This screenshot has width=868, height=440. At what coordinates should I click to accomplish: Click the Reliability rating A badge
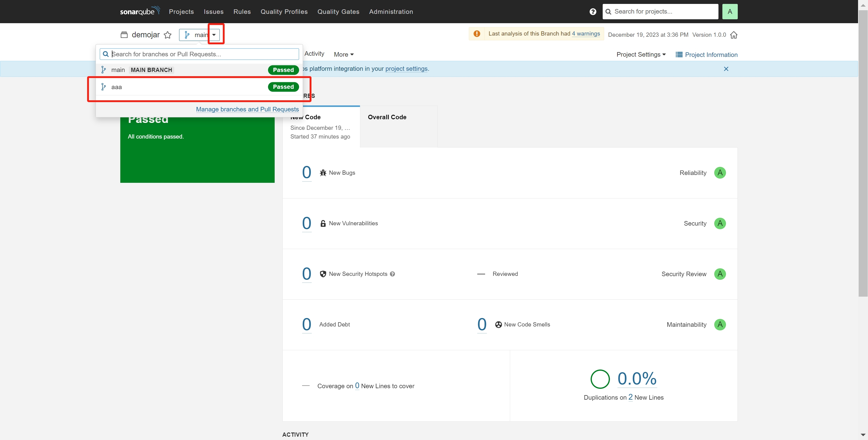click(720, 173)
